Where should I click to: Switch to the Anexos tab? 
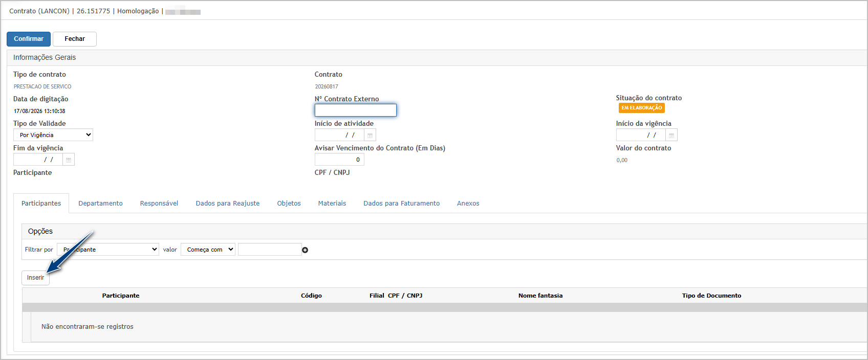click(x=468, y=204)
